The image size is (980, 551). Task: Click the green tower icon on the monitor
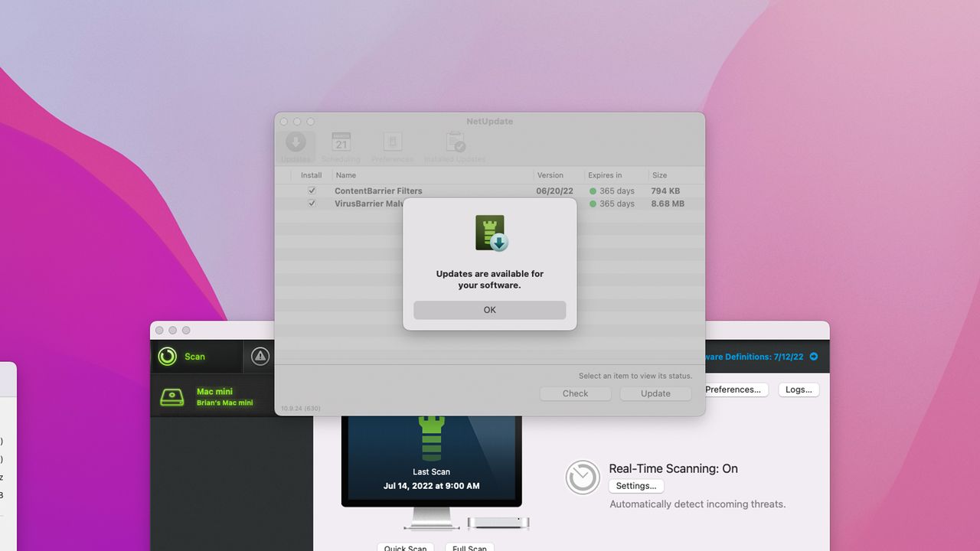(432, 438)
